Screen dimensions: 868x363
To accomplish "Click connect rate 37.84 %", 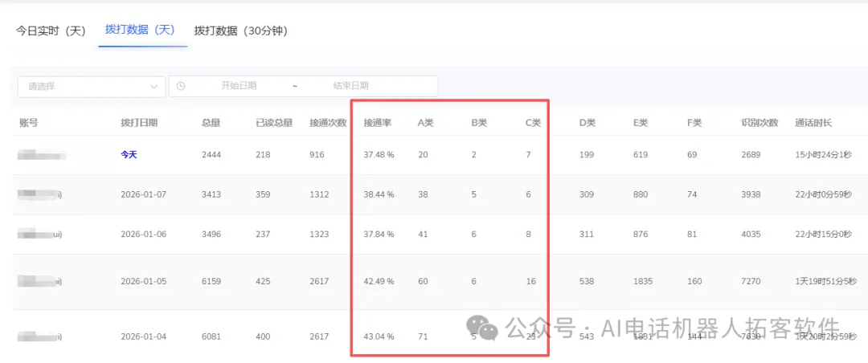I will point(379,235).
